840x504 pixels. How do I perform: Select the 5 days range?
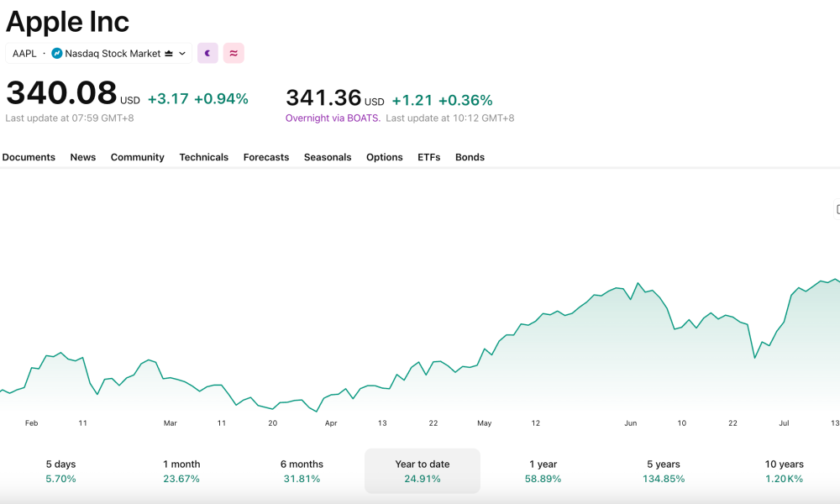pyautogui.click(x=60, y=470)
